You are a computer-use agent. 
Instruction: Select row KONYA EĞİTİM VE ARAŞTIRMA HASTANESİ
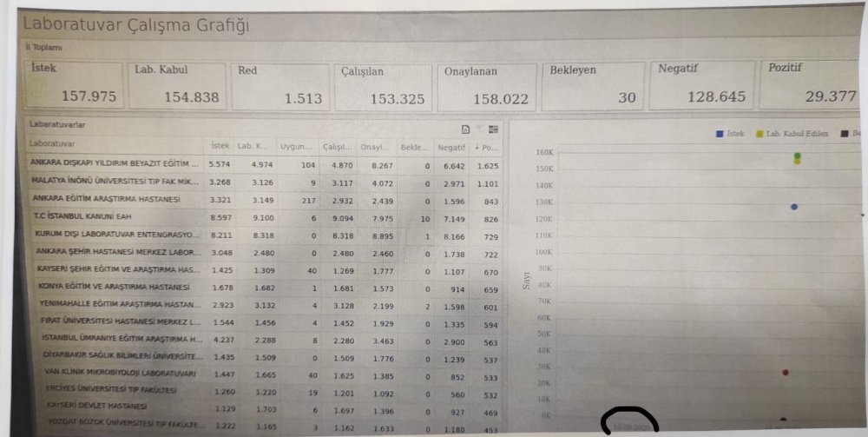pyautogui.click(x=269, y=288)
